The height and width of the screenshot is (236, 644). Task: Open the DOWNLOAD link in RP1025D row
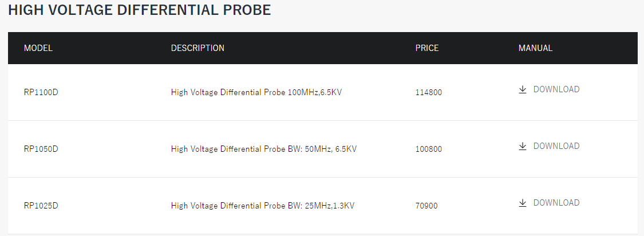[556, 203]
